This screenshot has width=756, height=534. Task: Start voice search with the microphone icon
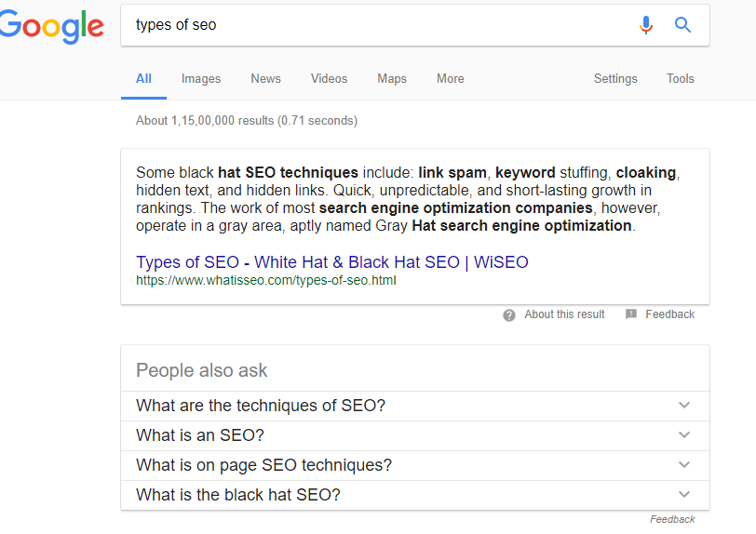click(646, 24)
